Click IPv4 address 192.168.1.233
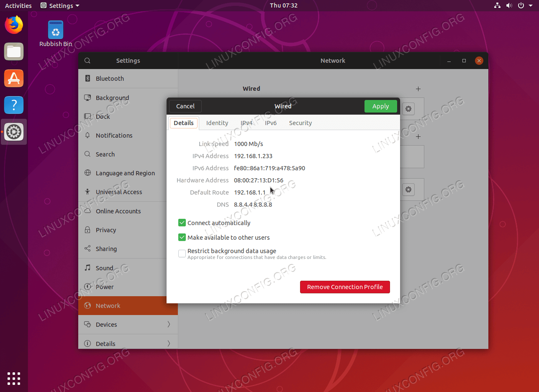Image resolution: width=539 pixels, height=392 pixels. coord(253,156)
